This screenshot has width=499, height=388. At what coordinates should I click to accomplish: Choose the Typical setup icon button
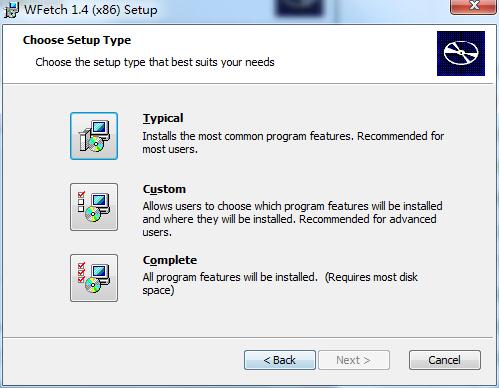(x=94, y=136)
